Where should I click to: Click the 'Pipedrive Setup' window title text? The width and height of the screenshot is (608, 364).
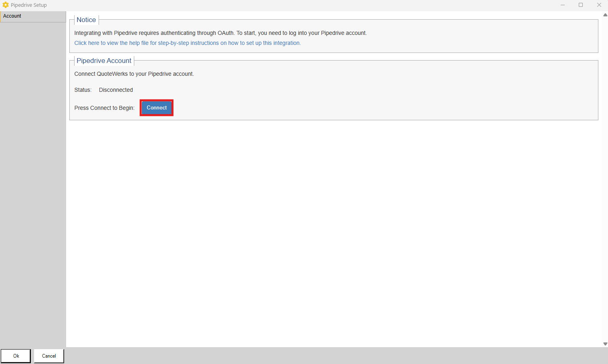(29, 5)
